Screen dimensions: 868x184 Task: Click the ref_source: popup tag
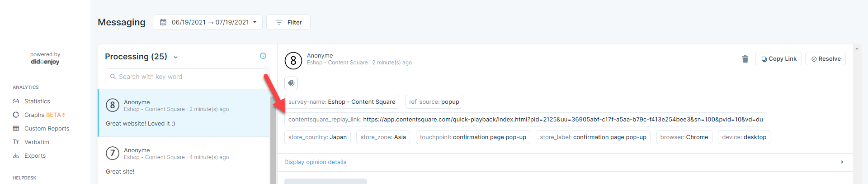click(x=434, y=102)
